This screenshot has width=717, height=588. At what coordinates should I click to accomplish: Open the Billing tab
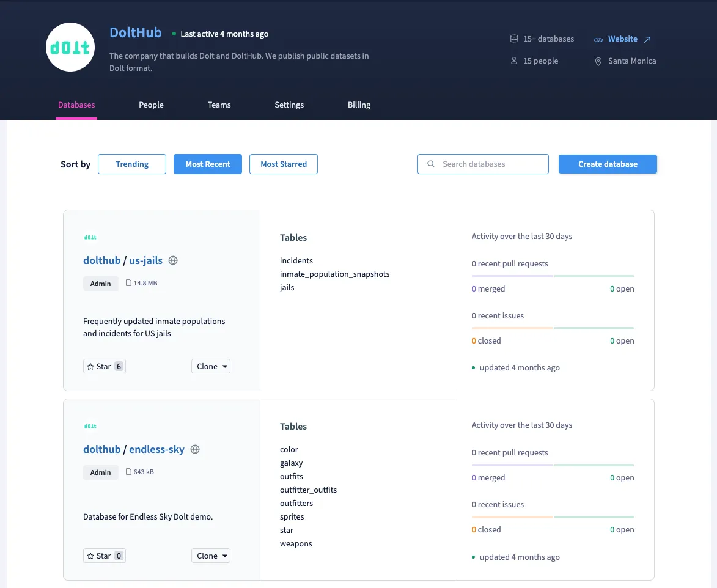coord(359,105)
